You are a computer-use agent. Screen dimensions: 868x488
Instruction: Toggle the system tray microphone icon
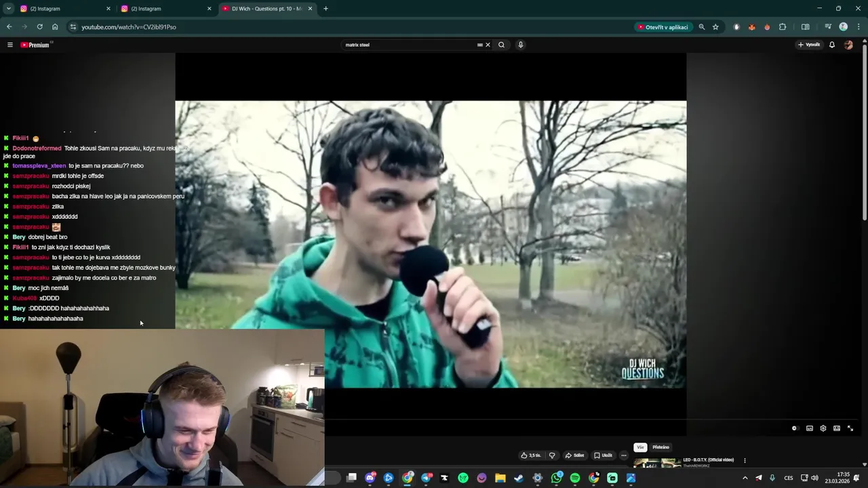pos(772,478)
